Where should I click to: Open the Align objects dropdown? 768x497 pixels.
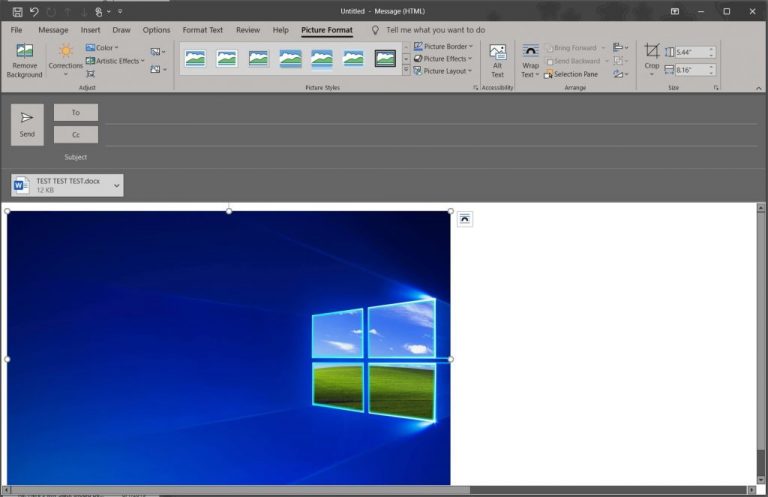[x=621, y=47]
